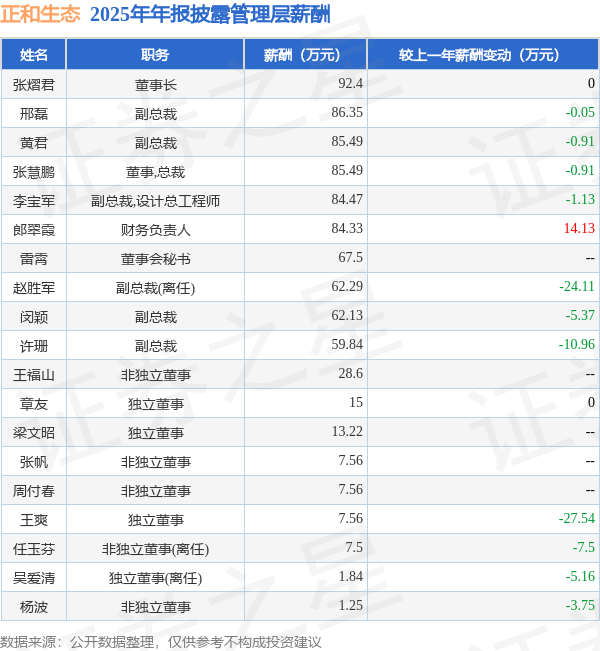This screenshot has height=651, width=600.
Task: Select the 梁文昭 salary 13.22
Action: coord(347,431)
